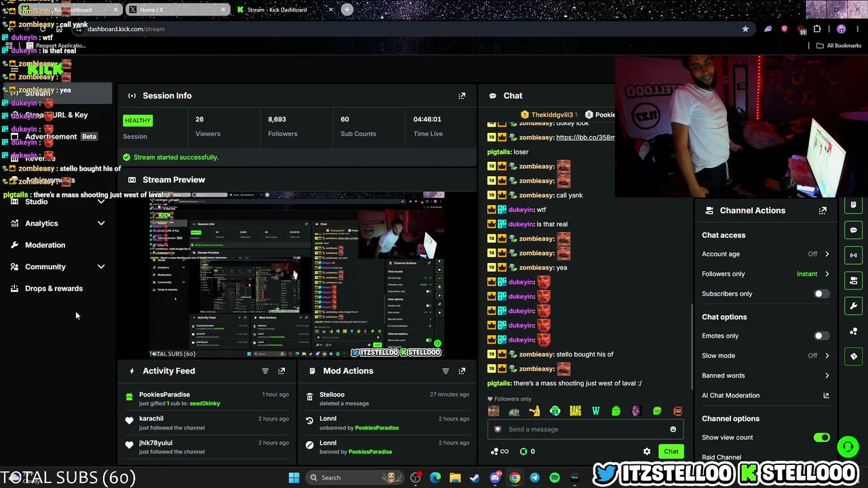The height and width of the screenshot is (488, 868).
Task: Click the 'Stream started successfully.' status message
Action: 176,157
